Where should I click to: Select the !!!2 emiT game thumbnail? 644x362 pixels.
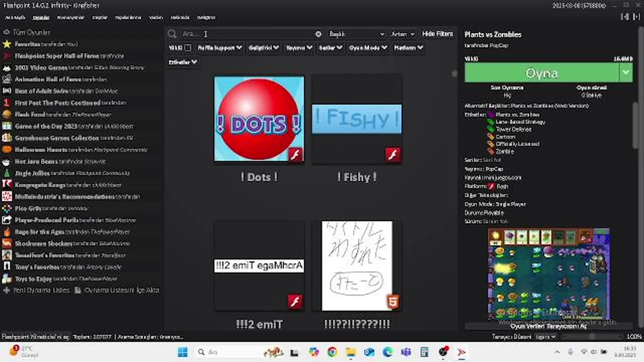[259, 265]
